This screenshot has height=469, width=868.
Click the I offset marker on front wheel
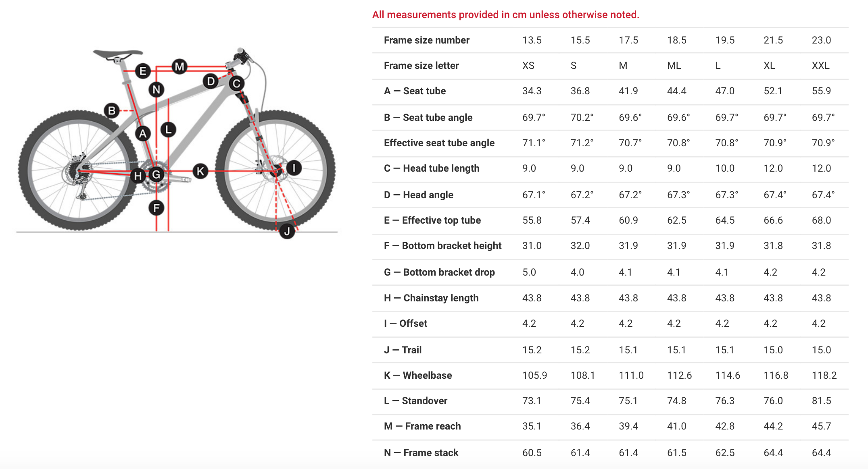tap(294, 168)
